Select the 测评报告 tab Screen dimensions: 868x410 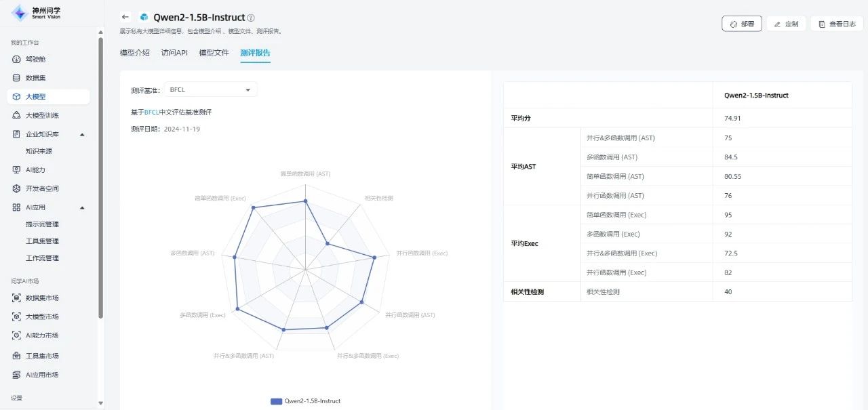(x=255, y=53)
